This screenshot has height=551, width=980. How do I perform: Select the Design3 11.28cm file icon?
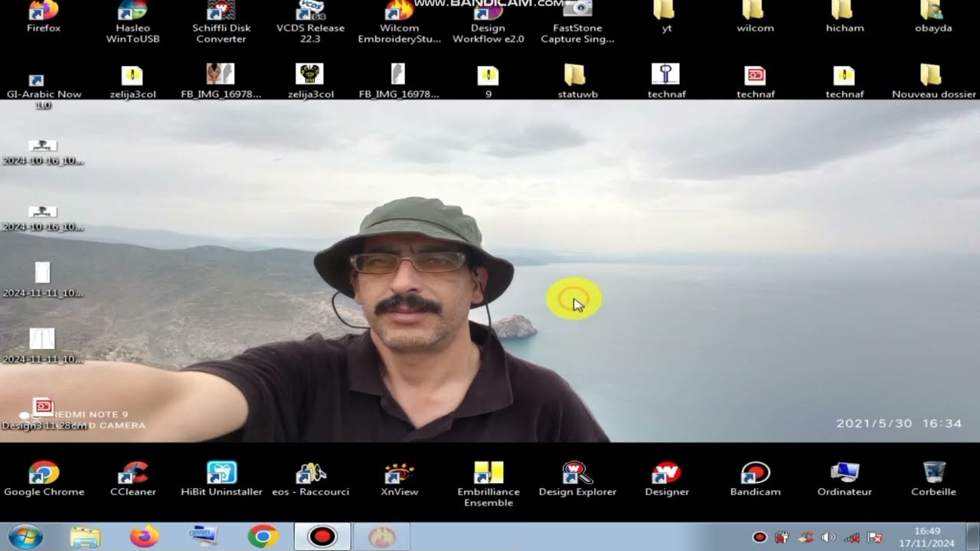click(43, 413)
